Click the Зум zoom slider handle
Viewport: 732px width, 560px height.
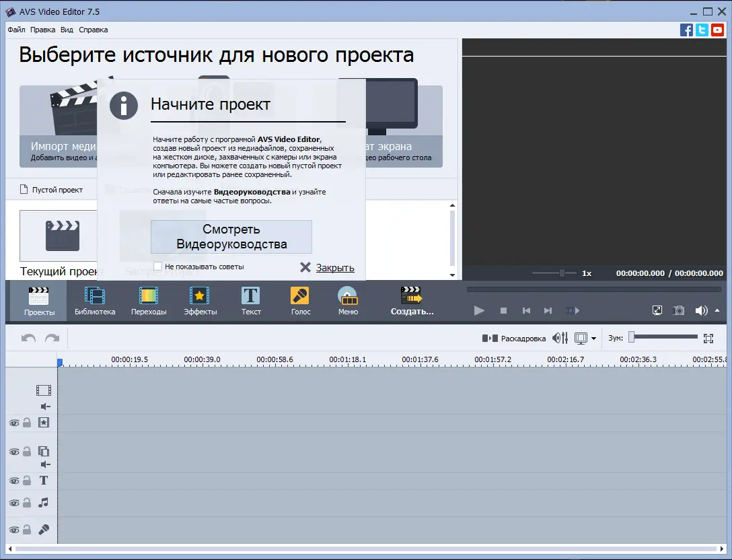[632, 337]
